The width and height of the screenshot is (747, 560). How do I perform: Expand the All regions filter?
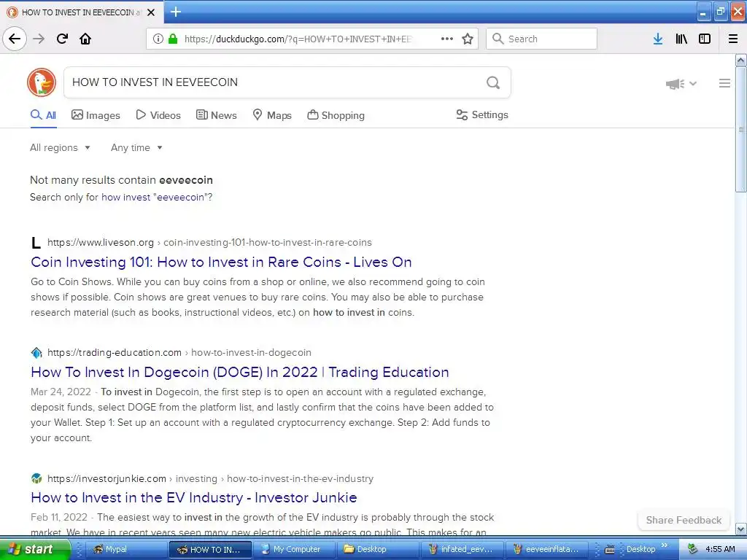click(x=60, y=147)
